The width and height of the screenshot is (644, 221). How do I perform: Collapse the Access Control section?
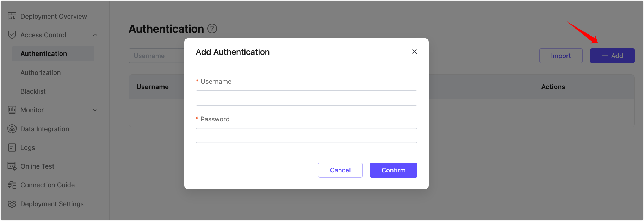pyautogui.click(x=95, y=35)
